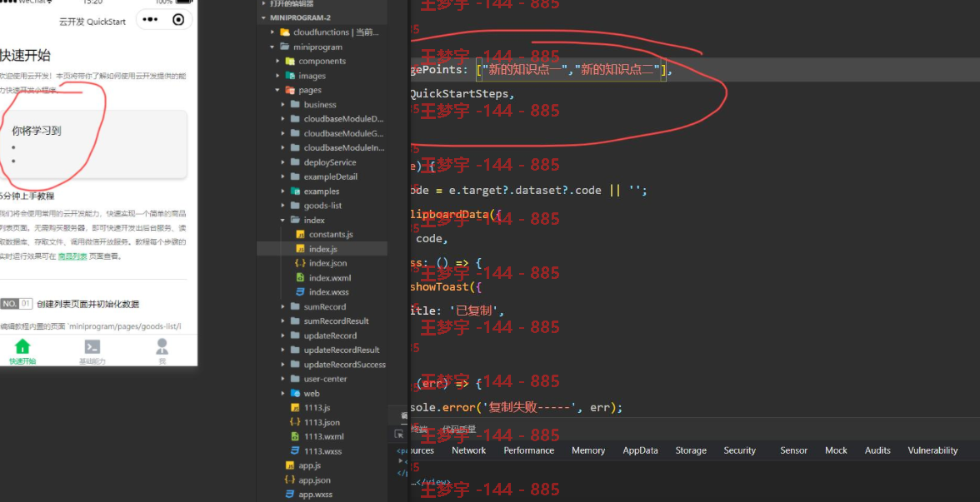
Task: Collapse the pages folder arrow
Action: (277, 90)
